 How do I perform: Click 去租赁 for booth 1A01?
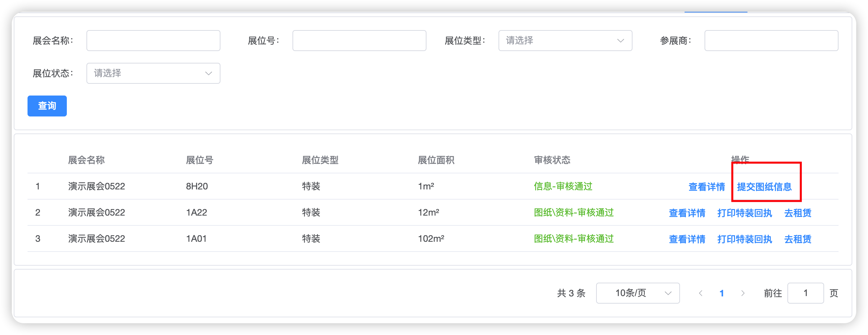click(798, 239)
